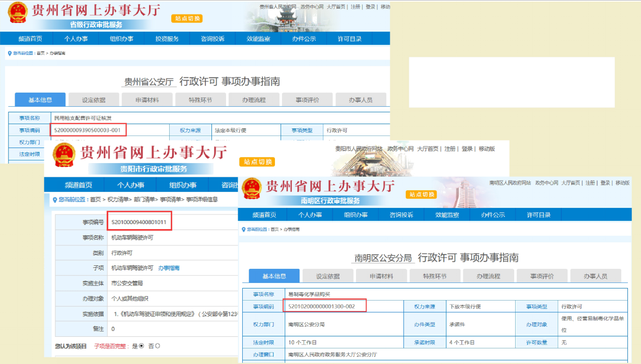Open 个人办事 in the 贵阳市 page nav bar
641x364 pixels.
tap(130, 185)
